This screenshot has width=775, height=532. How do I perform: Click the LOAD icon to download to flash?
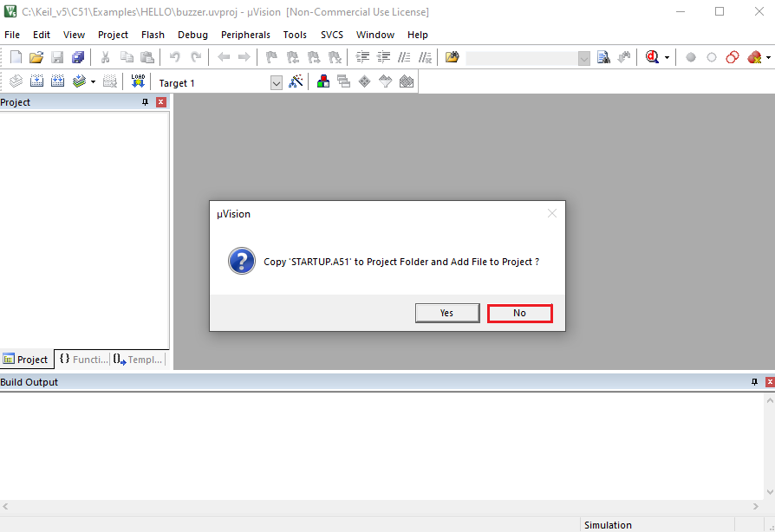(x=138, y=81)
